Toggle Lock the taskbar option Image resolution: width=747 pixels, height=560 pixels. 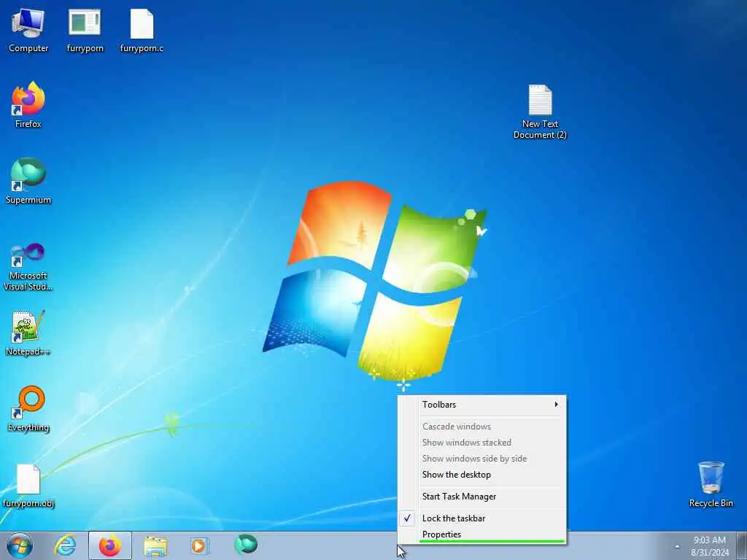[481, 518]
